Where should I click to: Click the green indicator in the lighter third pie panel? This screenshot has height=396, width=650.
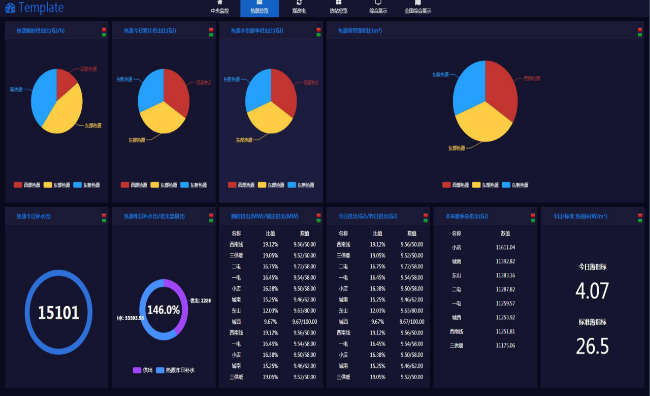click(x=318, y=34)
